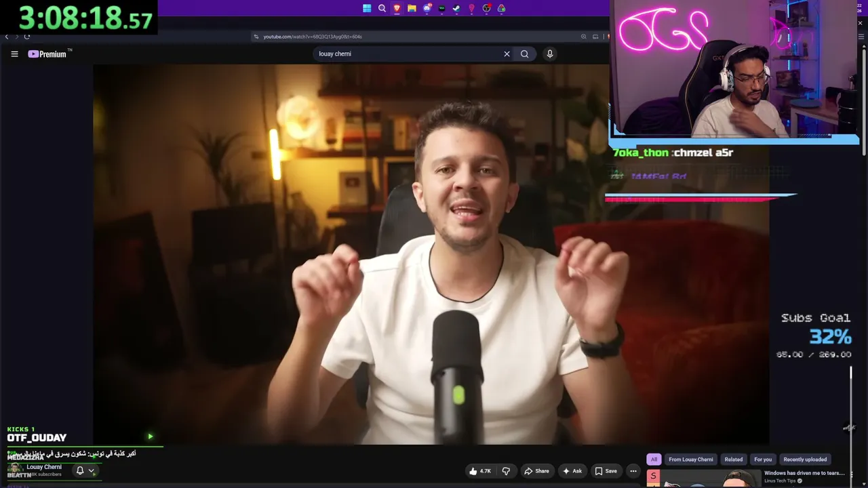Open the Linus Tech Tips video thumbnail

tap(703, 479)
